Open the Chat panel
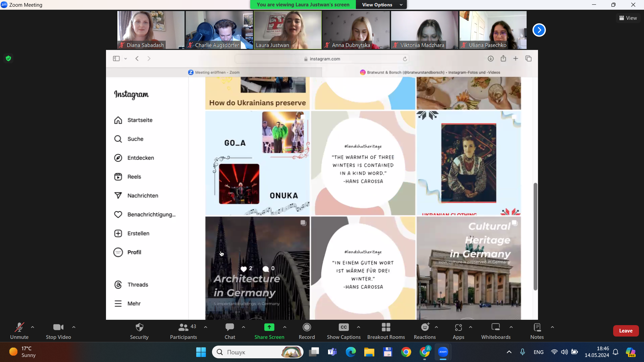Screen dimensions: 644x362 (230, 327)
